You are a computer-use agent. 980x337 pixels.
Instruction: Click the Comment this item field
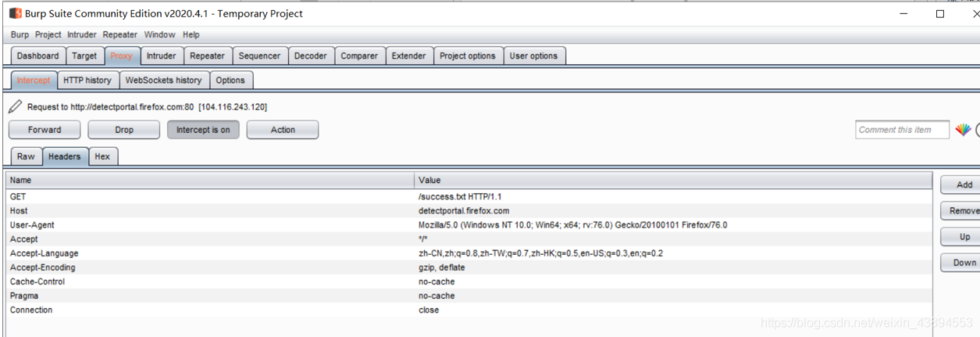903,130
